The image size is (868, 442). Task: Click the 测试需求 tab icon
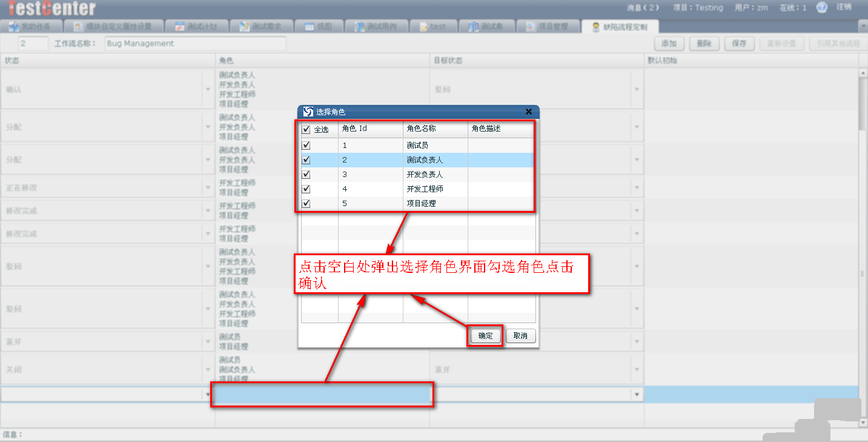pyautogui.click(x=244, y=27)
